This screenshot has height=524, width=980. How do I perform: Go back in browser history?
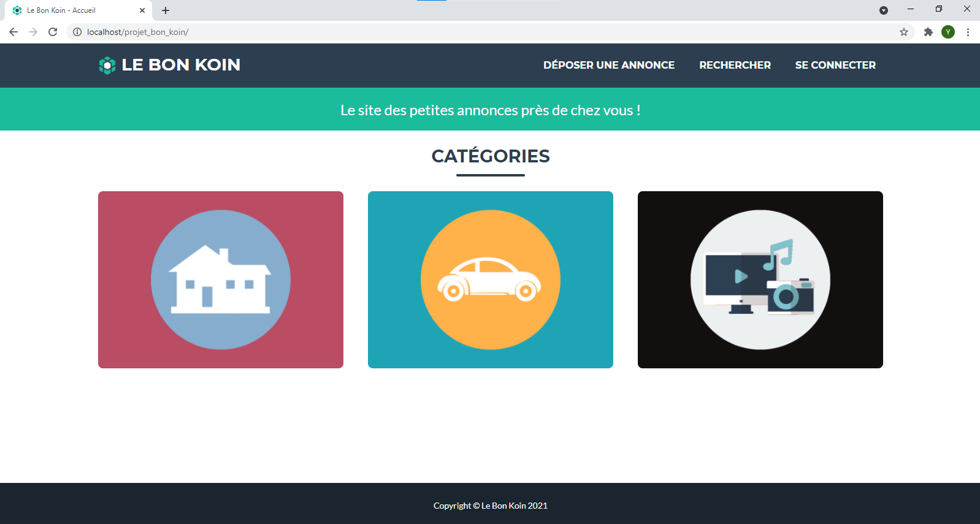pos(13,32)
